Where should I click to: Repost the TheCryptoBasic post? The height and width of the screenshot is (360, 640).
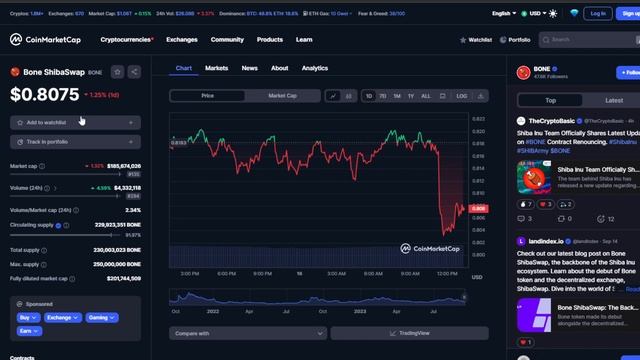(x=565, y=219)
